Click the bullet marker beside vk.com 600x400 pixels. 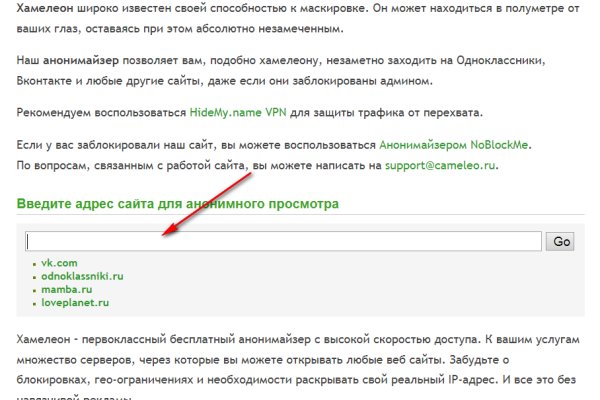34,263
